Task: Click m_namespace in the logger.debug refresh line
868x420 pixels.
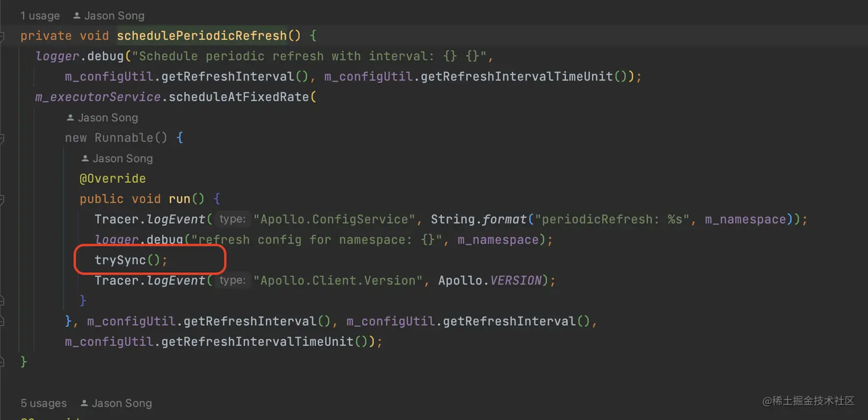Action: pyautogui.click(x=499, y=240)
